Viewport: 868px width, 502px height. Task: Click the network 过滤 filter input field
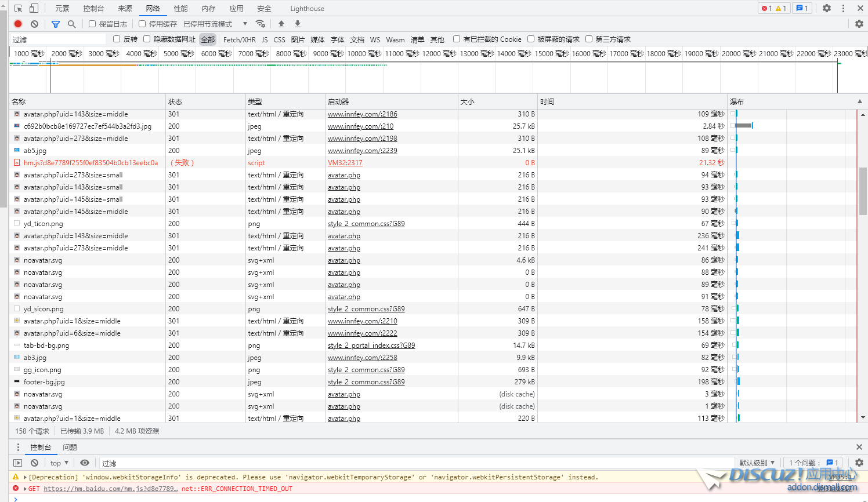tap(58, 39)
